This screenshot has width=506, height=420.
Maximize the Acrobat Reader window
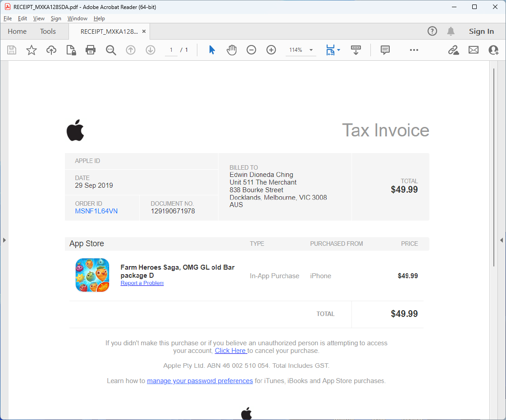point(474,7)
